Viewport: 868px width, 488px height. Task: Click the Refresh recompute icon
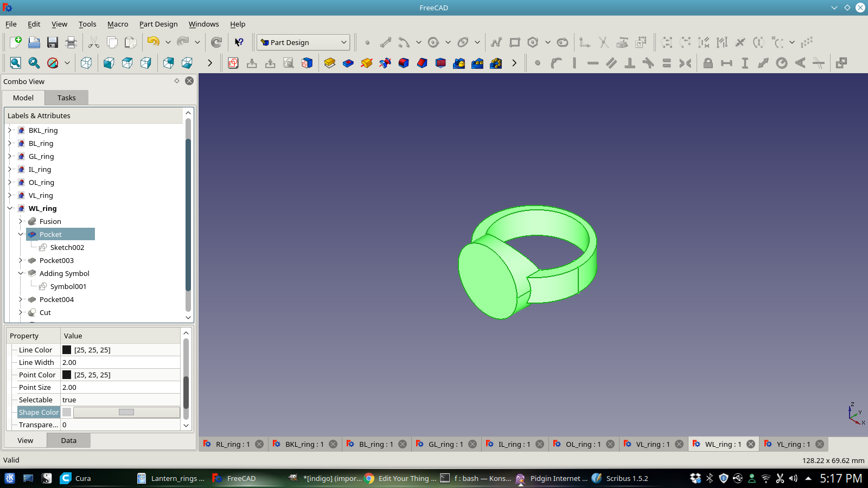tap(216, 42)
